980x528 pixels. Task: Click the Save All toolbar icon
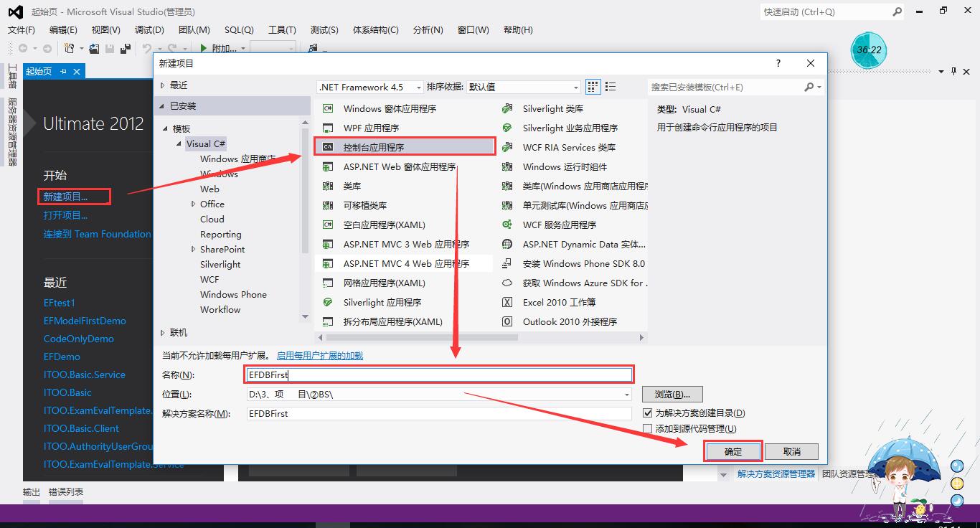tap(126, 48)
